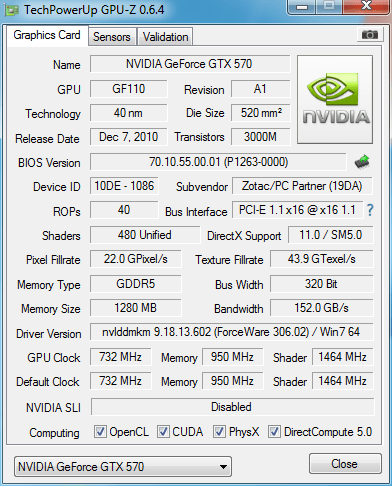The width and height of the screenshot is (392, 486).
Task: Click the BIOS save chip icon
Action: coord(362,162)
